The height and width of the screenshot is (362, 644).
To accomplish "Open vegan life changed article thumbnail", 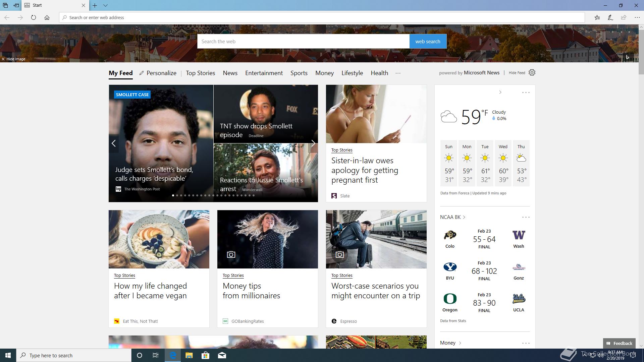I will (x=159, y=239).
